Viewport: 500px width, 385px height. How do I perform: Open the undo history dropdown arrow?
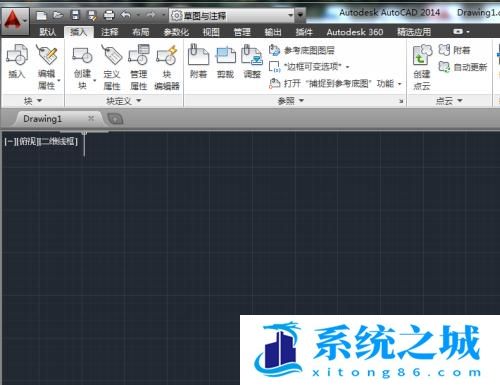click(x=138, y=15)
